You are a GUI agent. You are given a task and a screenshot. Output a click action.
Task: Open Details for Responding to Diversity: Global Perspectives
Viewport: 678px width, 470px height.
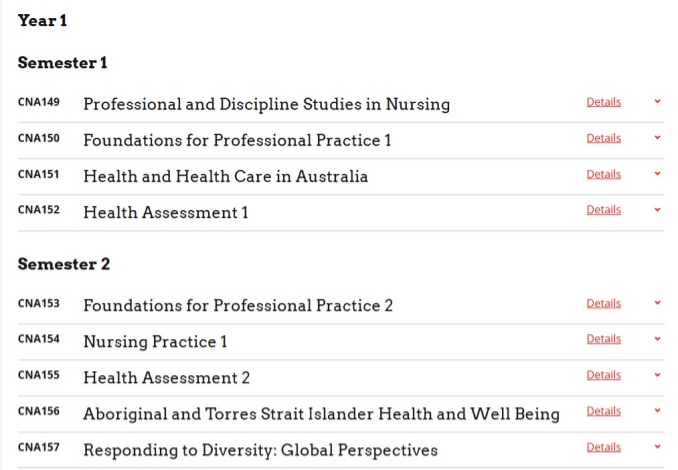coord(603,447)
